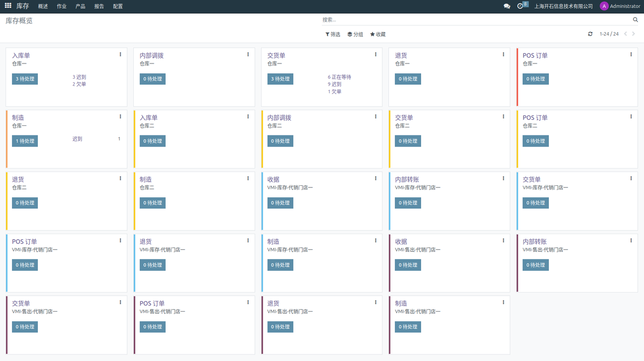The image size is (644, 361).
Task: Expand the 筛选 filter dropdown
Action: click(x=333, y=34)
